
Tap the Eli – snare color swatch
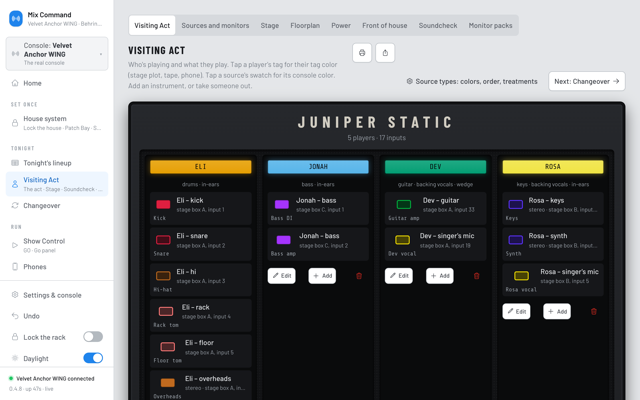[163, 240]
